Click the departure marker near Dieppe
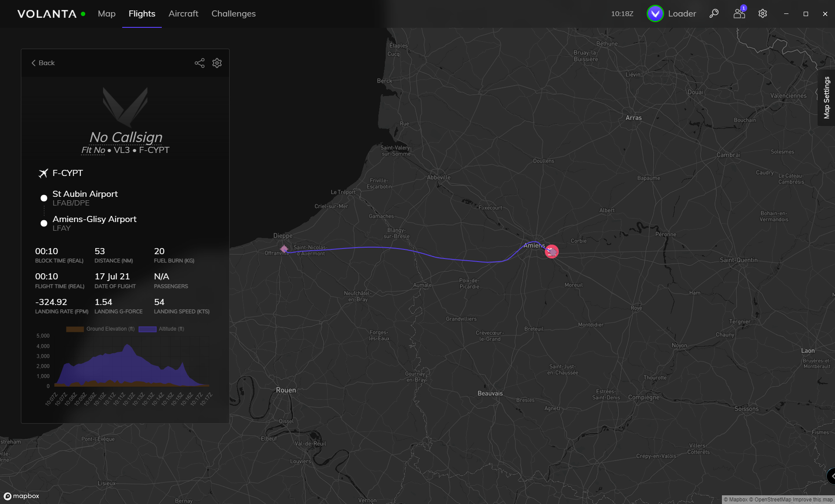This screenshot has width=835, height=504. [284, 249]
